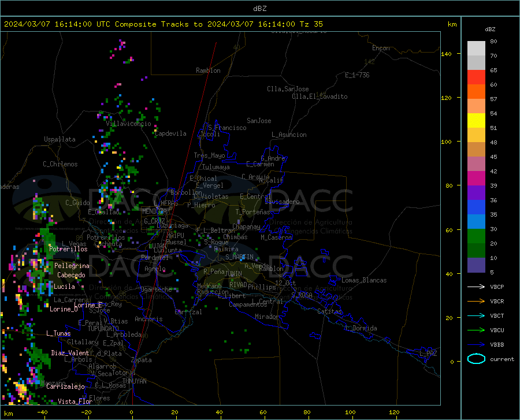Click the Lomas_Blancas label on map
This screenshot has width=520, height=420.
pos(364,280)
